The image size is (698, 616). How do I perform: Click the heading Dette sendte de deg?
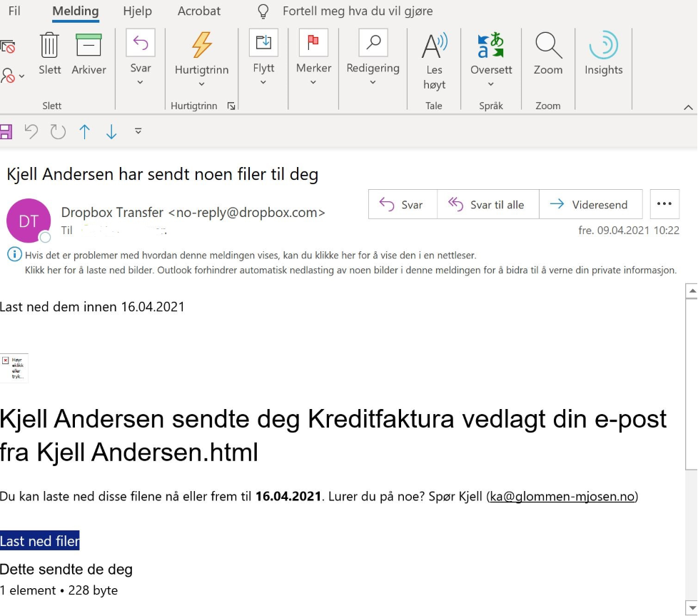tap(66, 569)
